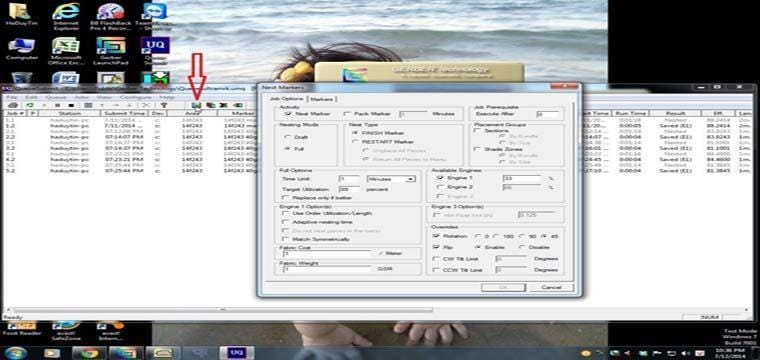
Task: Click the green refresh icon in the toolbar
Action: (x=30, y=105)
